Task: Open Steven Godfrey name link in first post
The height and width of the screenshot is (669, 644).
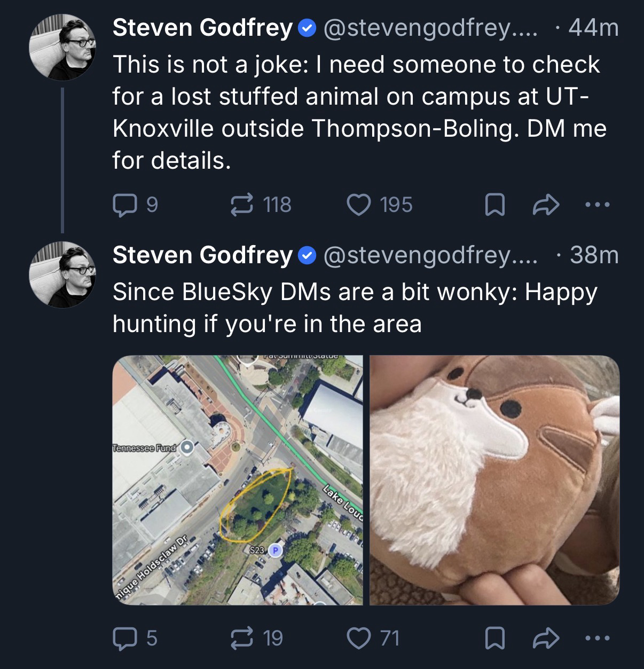Action: click(203, 28)
